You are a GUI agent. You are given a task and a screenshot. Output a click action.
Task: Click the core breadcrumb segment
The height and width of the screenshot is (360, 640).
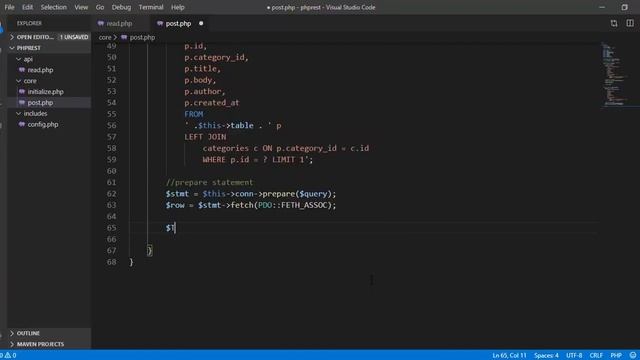104,37
